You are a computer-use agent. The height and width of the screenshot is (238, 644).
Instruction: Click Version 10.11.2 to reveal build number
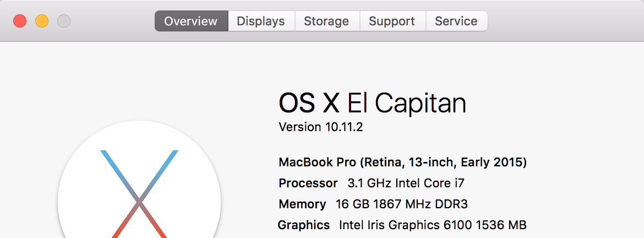321,127
